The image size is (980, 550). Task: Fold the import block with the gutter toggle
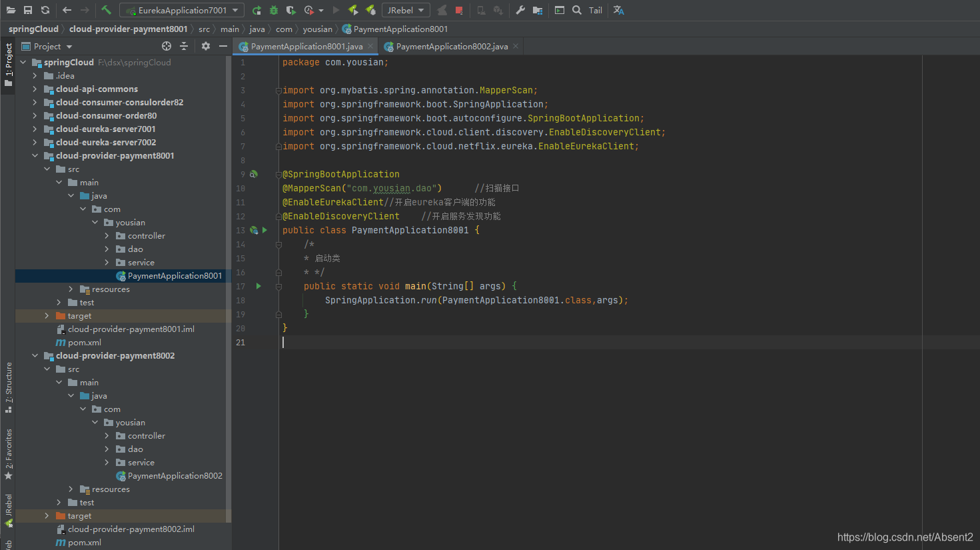278,90
